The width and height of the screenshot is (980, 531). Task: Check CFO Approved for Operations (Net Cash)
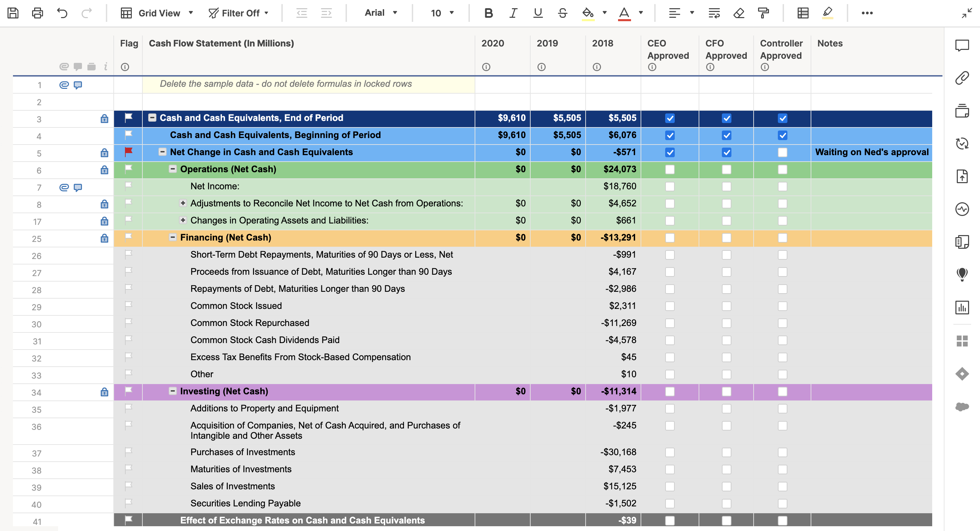click(x=726, y=169)
